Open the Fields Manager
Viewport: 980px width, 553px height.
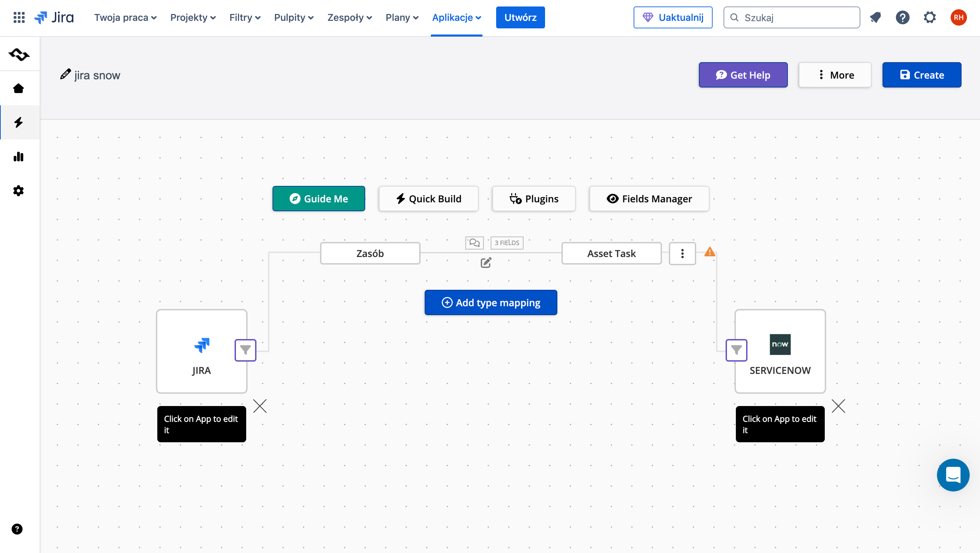click(649, 199)
